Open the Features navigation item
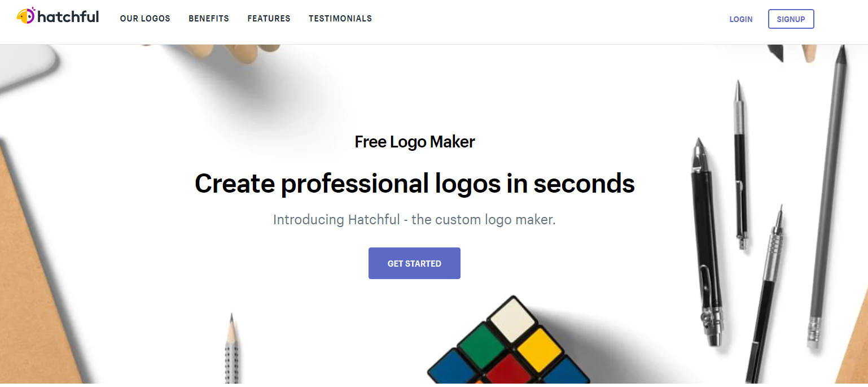Screen dimensions: 868x387 (x=269, y=19)
